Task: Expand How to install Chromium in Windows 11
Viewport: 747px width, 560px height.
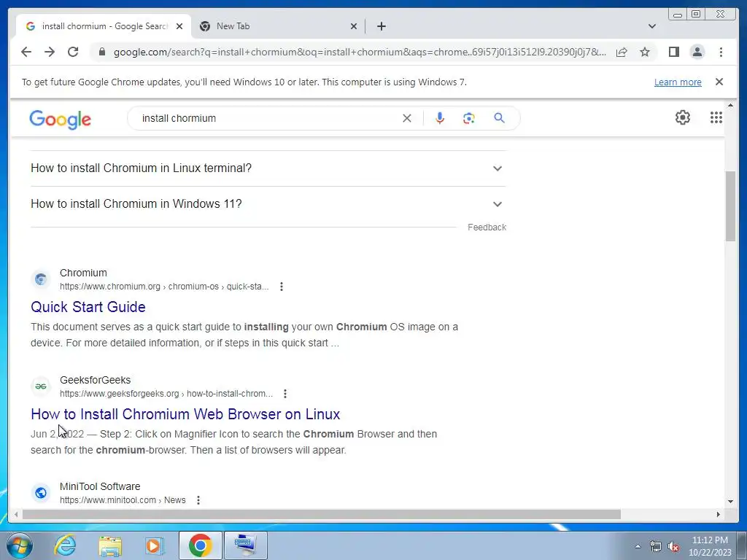Action: [268, 204]
